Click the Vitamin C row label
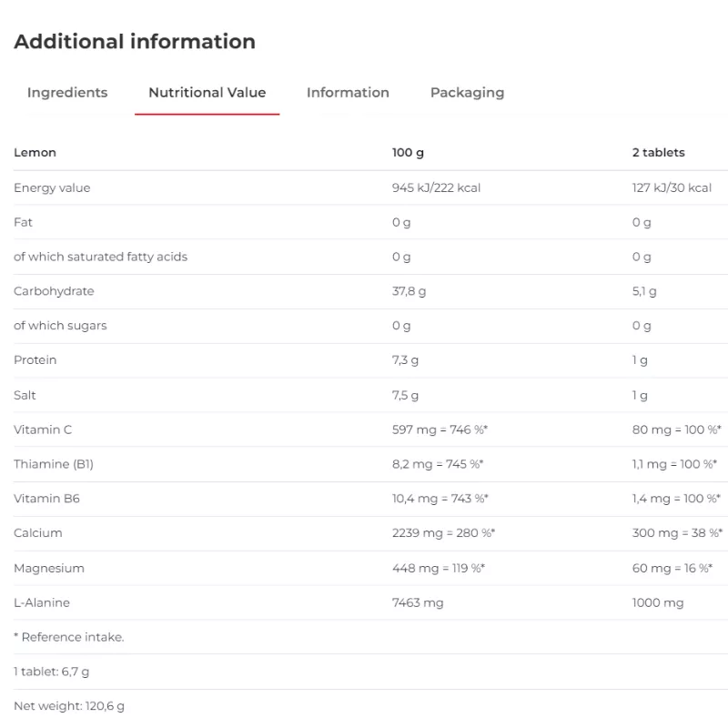Viewport: 728px width, 728px height. click(x=43, y=430)
